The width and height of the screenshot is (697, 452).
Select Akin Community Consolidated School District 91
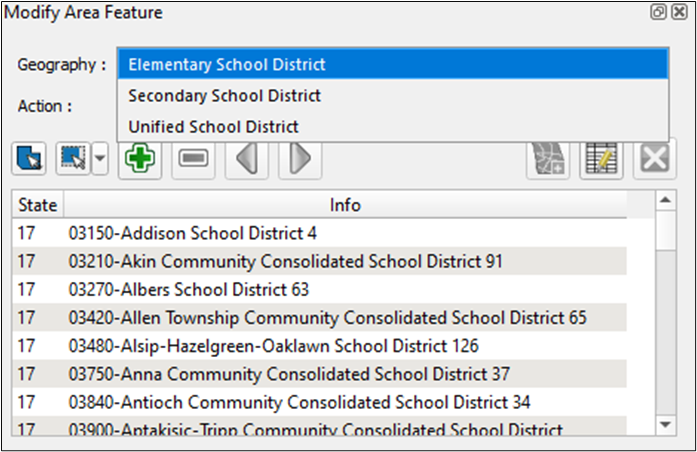pos(285,262)
